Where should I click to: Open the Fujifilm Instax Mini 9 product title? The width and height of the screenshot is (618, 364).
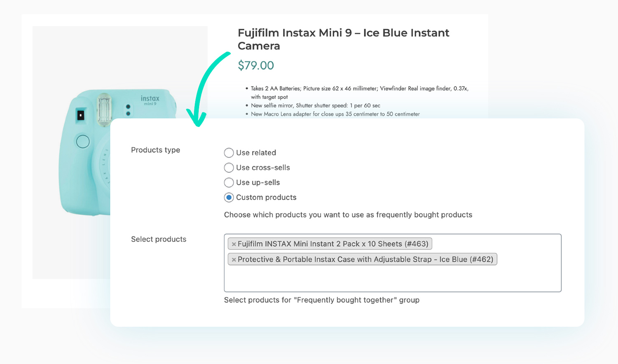343,39
